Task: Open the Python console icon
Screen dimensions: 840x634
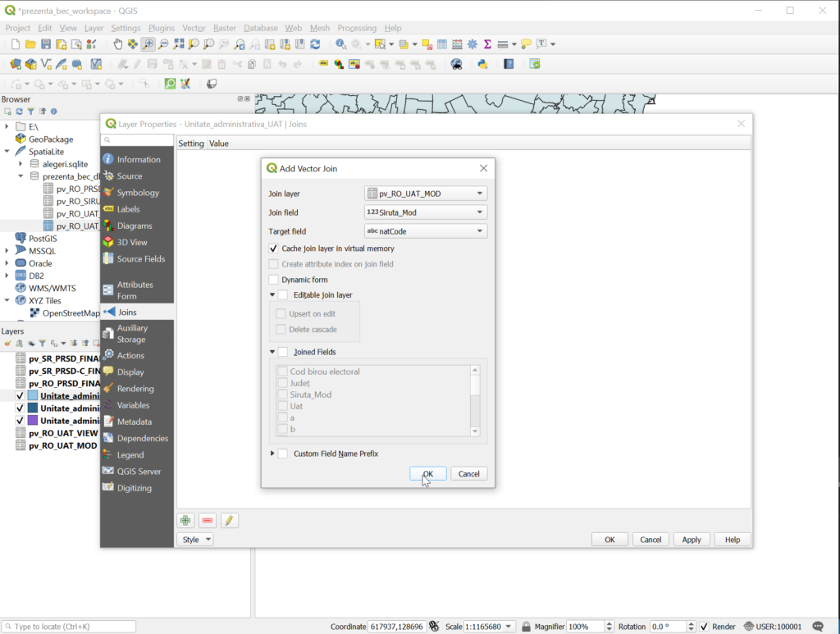Action: (x=482, y=64)
